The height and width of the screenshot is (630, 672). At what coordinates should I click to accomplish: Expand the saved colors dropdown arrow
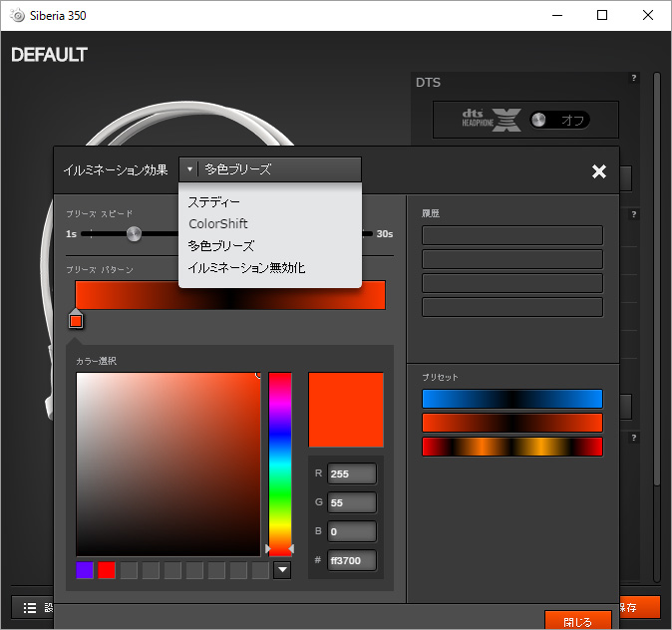pyautogui.click(x=282, y=570)
